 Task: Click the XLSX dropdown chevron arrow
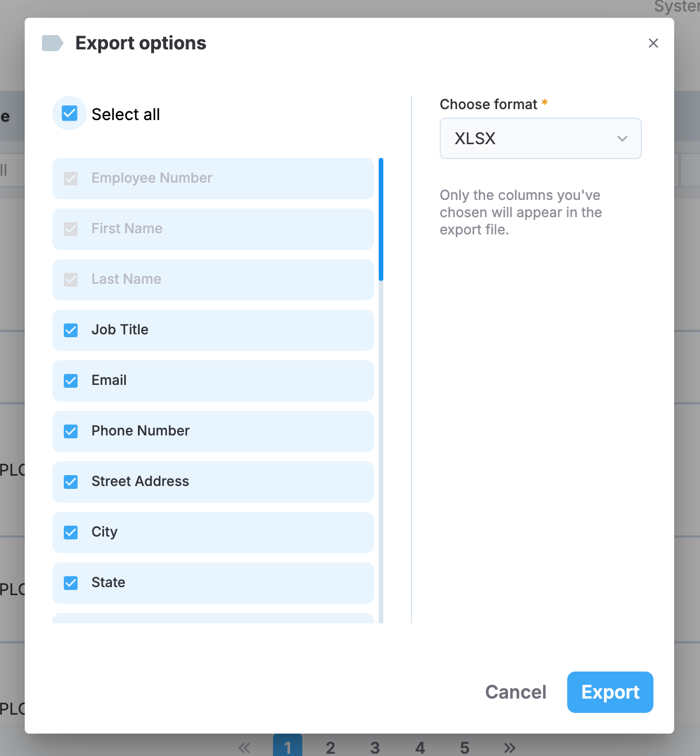click(622, 138)
